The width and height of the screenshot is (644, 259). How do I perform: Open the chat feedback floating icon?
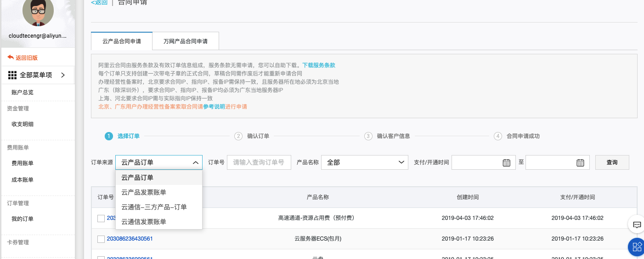[637, 224]
